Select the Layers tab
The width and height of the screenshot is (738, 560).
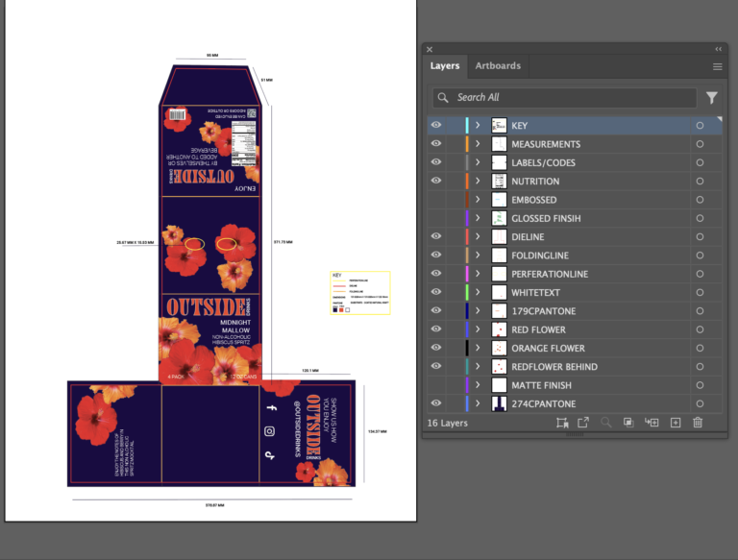pos(445,66)
